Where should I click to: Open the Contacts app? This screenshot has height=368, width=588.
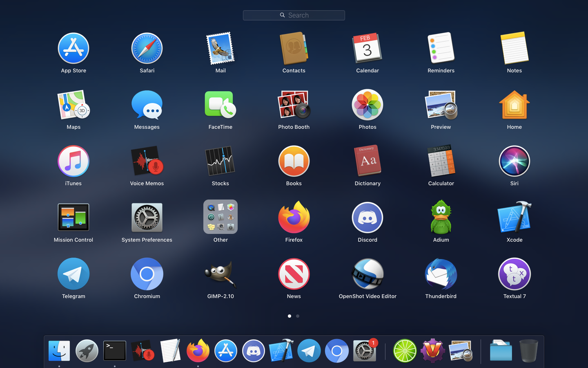(294, 48)
